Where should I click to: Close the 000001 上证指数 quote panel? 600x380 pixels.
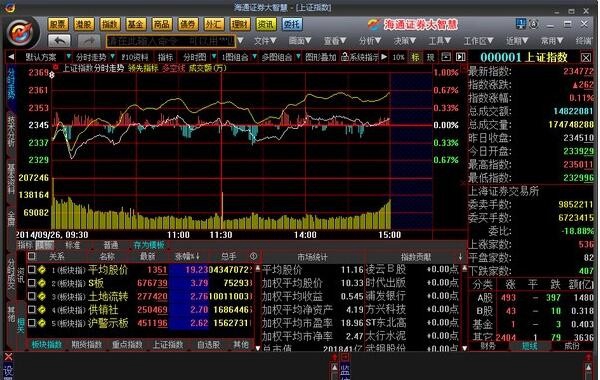585,58
